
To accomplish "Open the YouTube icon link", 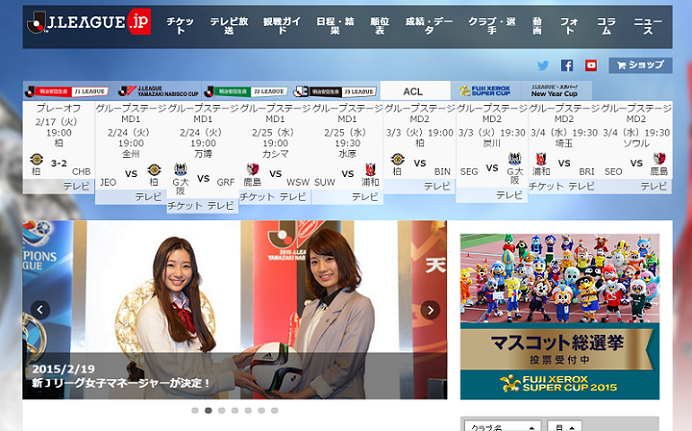I will 591,66.
